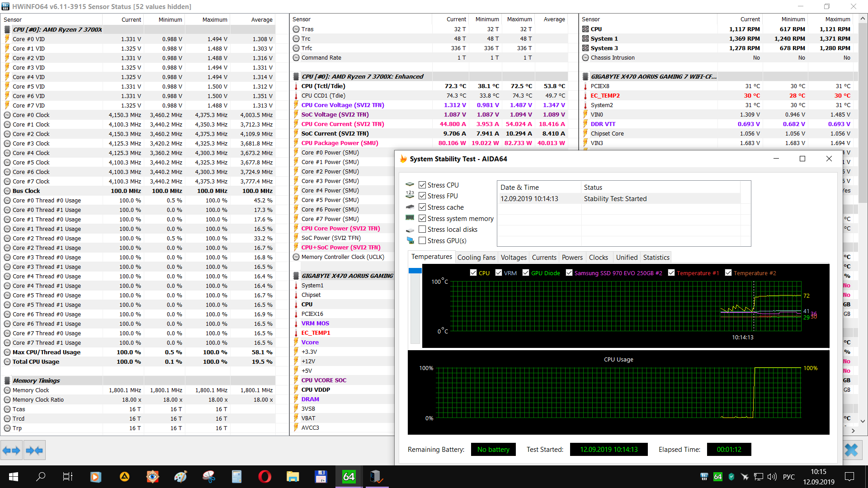Click the vertical scrollbar down arrow in the right sensor panel
868x488 pixels.
[x=863, y=421]
